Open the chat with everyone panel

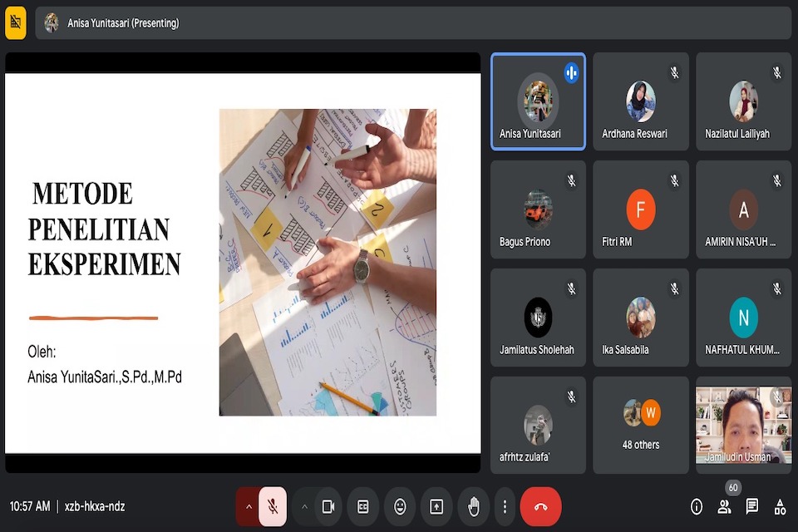tap(752, 507)
